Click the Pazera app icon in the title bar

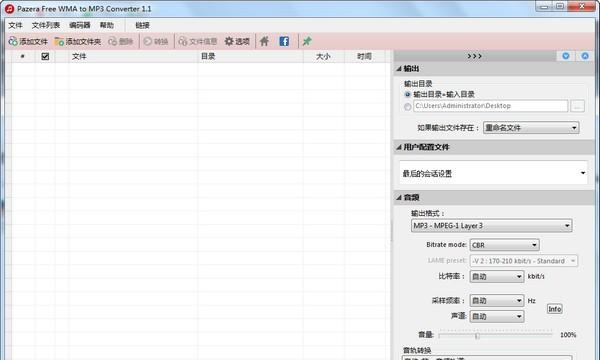pyautogui.click(x=10, y=8)
